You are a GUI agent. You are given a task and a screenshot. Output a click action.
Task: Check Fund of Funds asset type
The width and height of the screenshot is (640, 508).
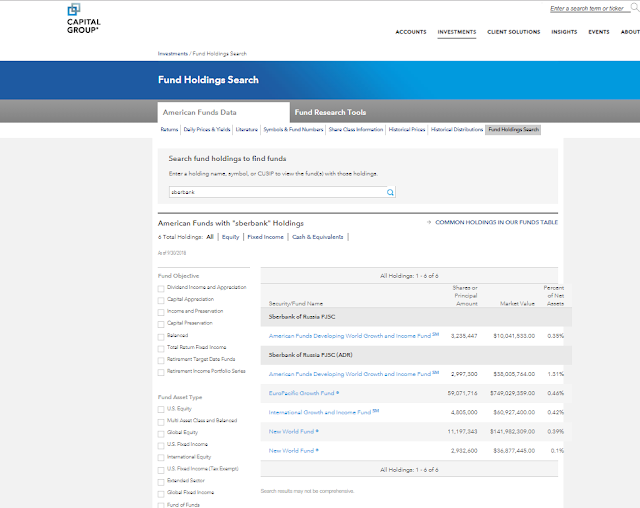point(161,505)
